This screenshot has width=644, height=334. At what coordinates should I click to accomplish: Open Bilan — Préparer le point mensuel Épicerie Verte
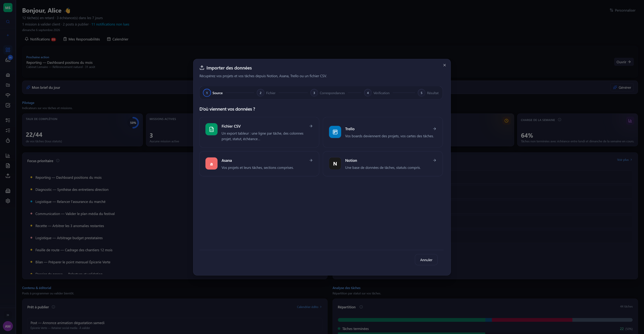pyautogui.click(x=73, y=262)
